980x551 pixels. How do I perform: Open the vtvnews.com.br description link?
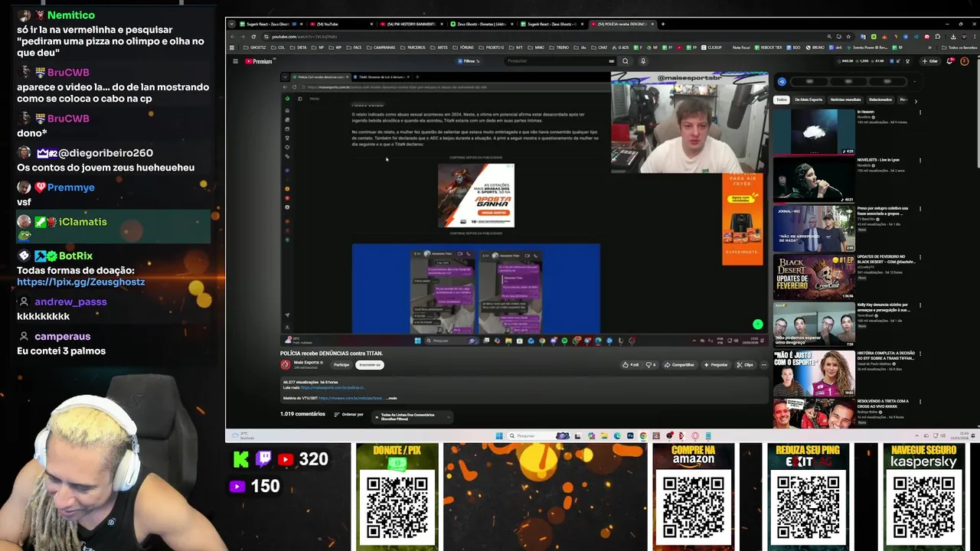point(350,398)
